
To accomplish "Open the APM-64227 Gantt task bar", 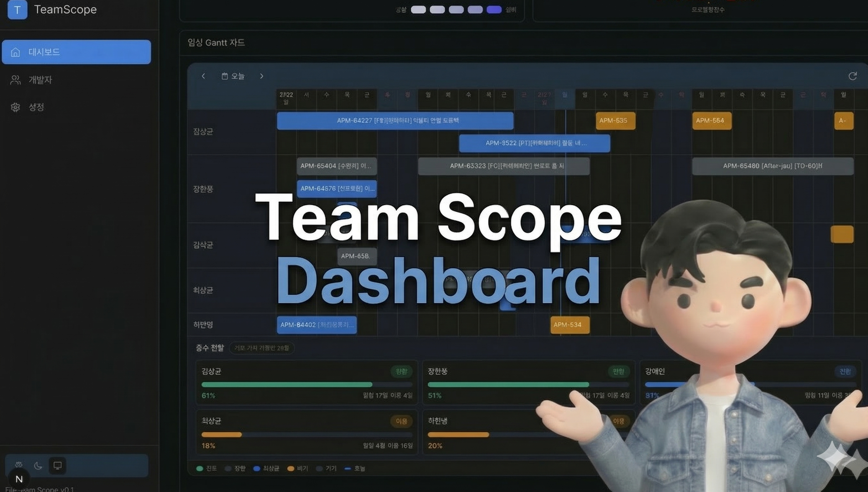I will tap(395, 121).
